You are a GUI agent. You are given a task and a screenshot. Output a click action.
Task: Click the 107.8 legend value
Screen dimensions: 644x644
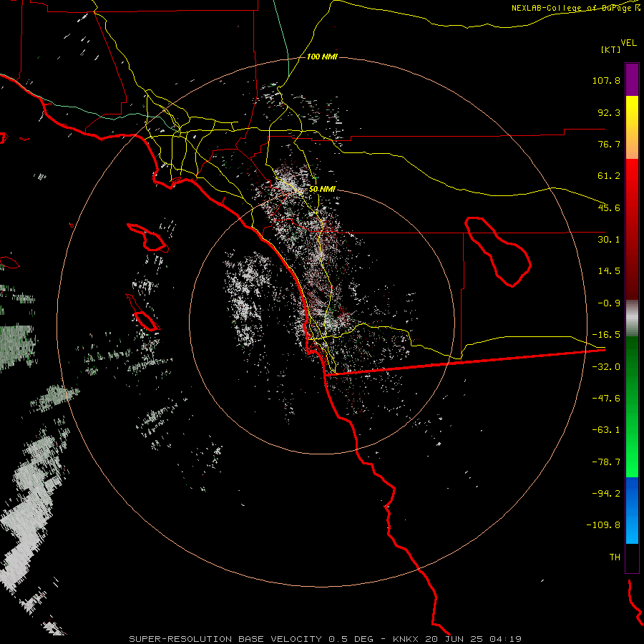click(606, 80)
